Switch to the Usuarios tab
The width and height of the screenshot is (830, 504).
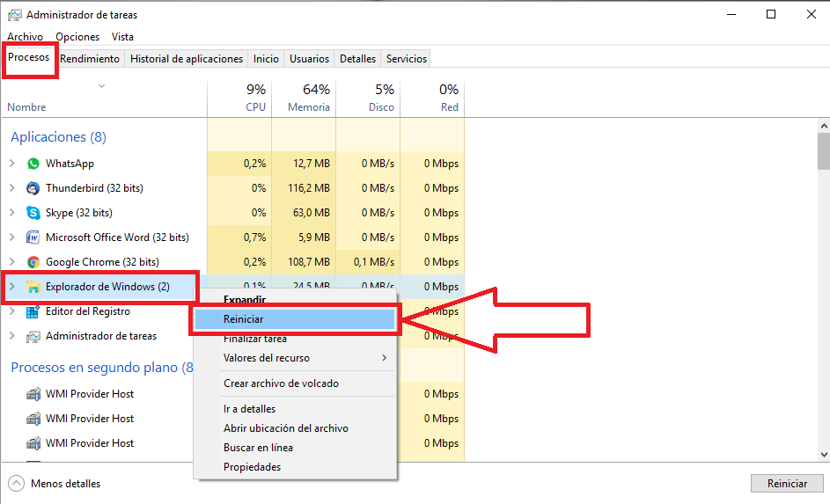tap(309, 59)
